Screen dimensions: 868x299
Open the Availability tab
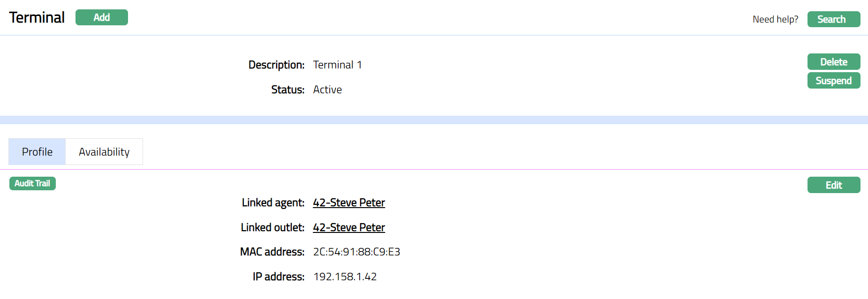(x=104, y=152)
